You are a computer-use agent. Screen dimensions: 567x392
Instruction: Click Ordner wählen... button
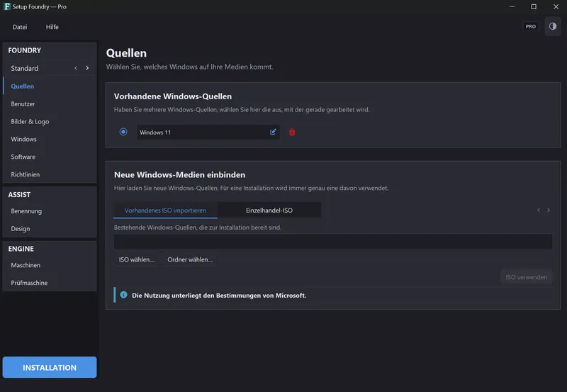click(190, 259)
